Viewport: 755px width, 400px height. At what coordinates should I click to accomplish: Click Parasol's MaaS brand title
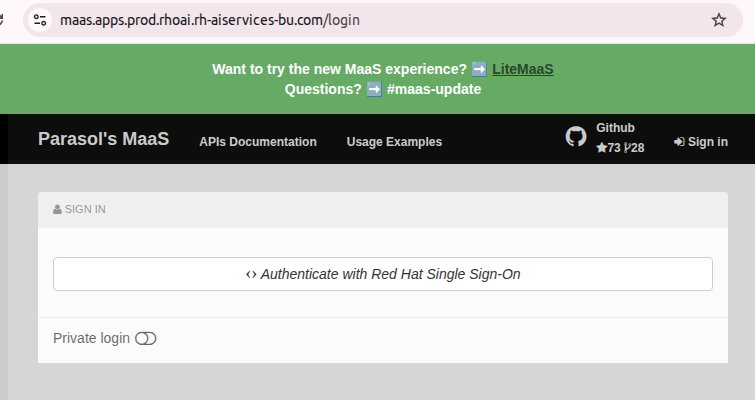coord(104,139)
